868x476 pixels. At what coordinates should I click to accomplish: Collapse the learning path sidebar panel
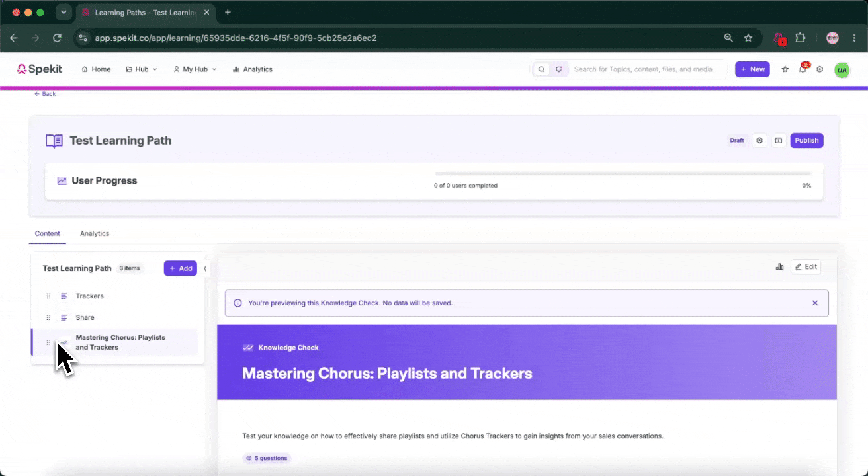tap(205, 268)
